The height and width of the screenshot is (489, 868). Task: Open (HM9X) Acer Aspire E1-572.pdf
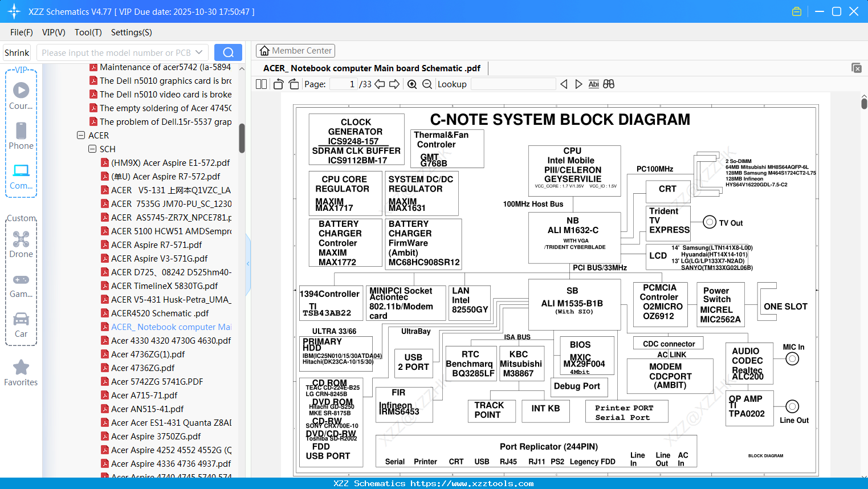[x=170, y=163]
